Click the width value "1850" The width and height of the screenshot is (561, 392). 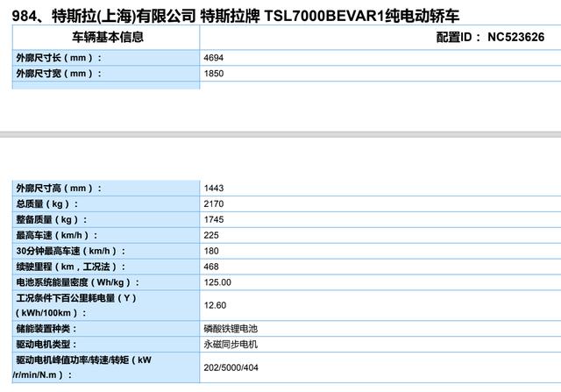click(214, 74)
